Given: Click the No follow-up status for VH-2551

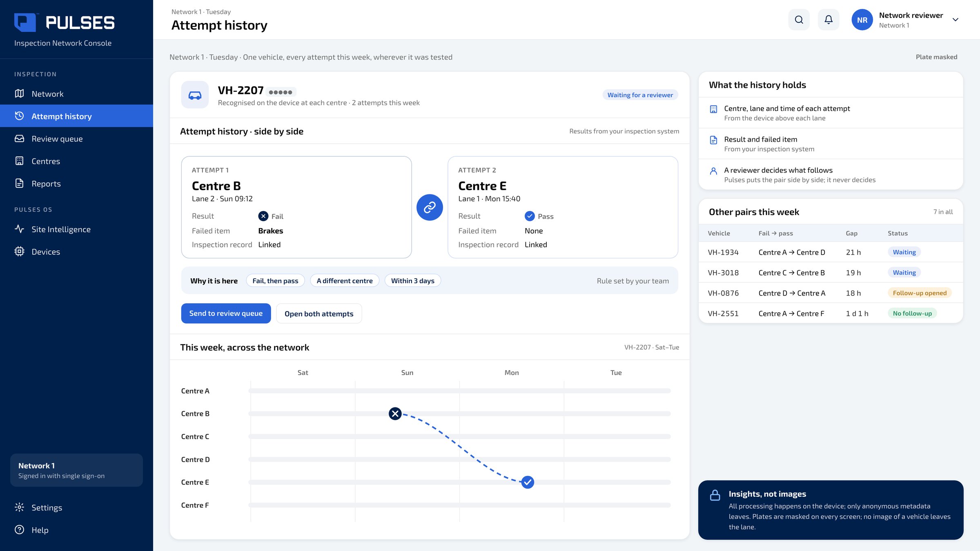Looking at the screenshot, I should [912, 313].
